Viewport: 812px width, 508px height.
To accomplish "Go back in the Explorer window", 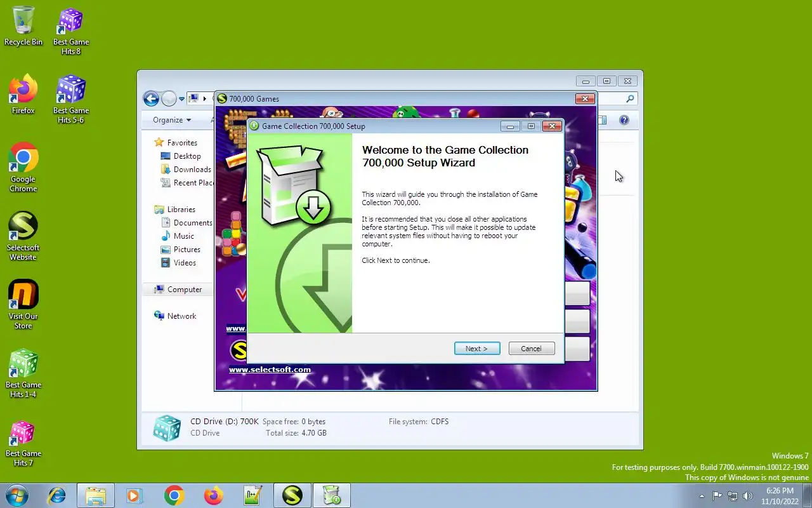I will pos(151,98).
